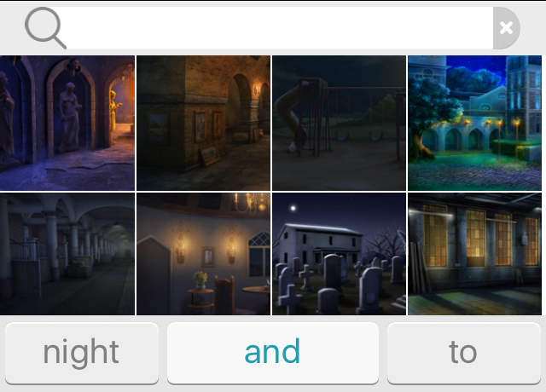Click the flower vase in candlelit room
This screenshot has width=546, height=392.
200,281
